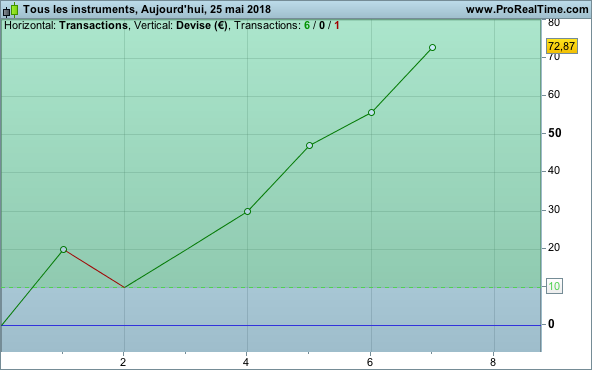Viewport: 592px width, 370px height.
Task: Click the green 10 level label
Action: click(x=554, y=286)
